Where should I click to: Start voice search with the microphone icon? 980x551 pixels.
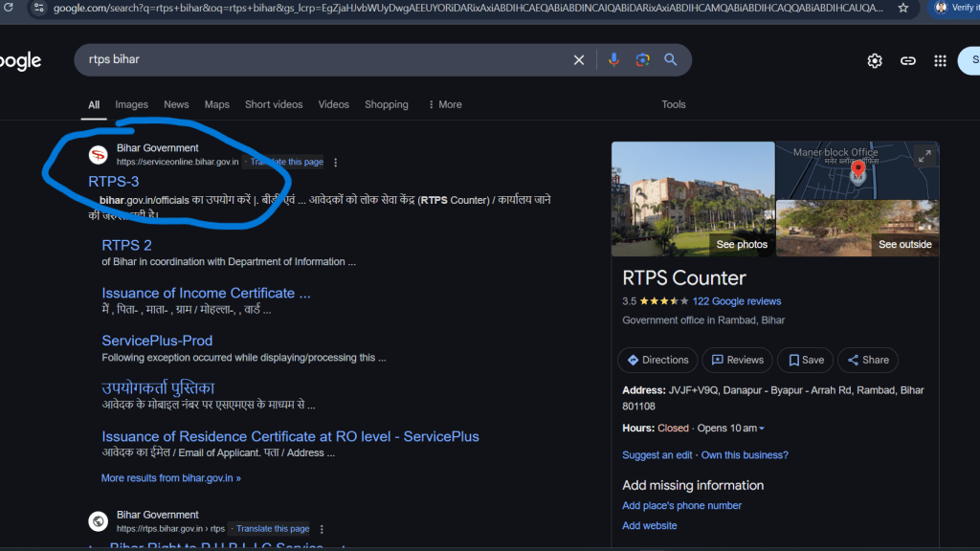613,60
